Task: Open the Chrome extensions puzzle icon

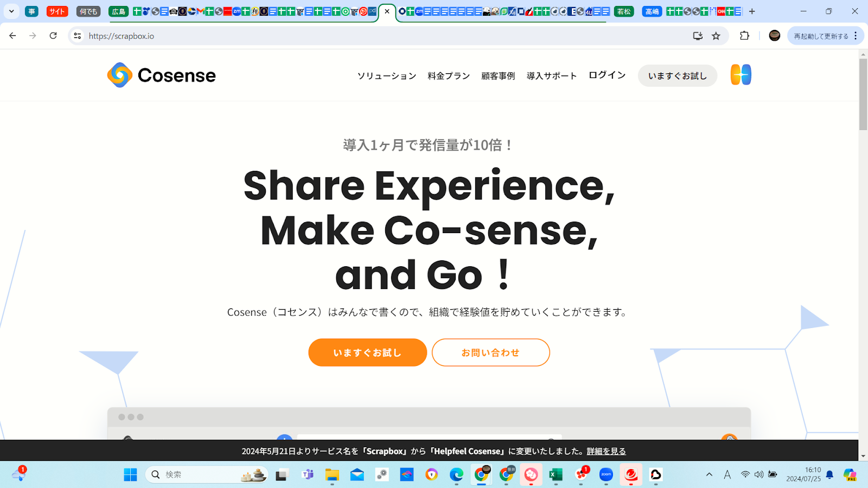Action: click(744, 36)
